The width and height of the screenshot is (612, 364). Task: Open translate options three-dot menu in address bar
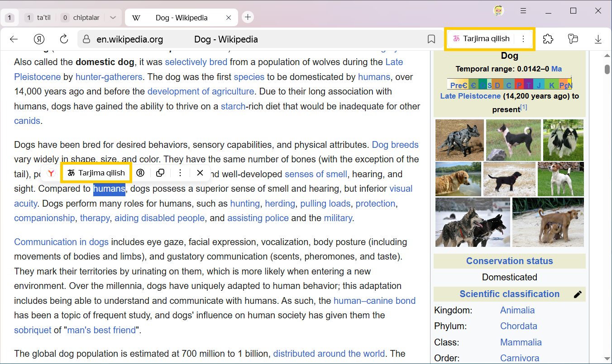pos(523,39)
